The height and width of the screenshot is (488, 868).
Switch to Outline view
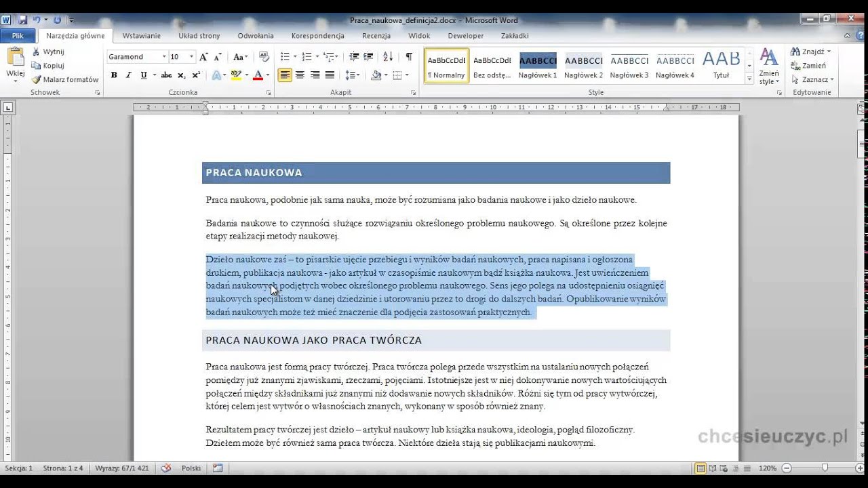pos(736,468)
